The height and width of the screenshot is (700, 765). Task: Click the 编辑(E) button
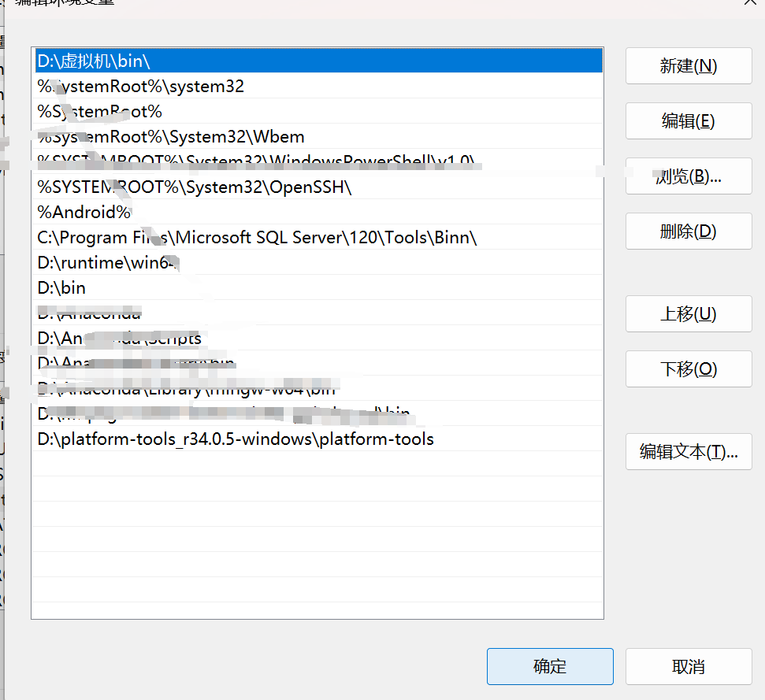[688, 120]
